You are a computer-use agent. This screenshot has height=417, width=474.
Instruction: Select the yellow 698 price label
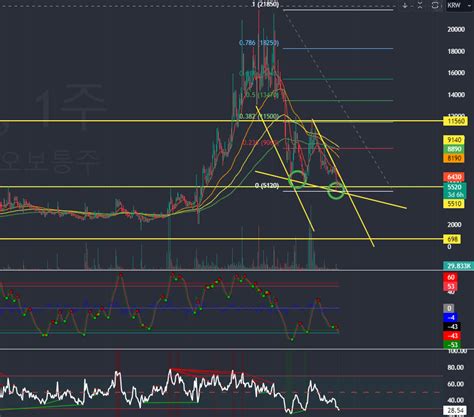[453, 239]
